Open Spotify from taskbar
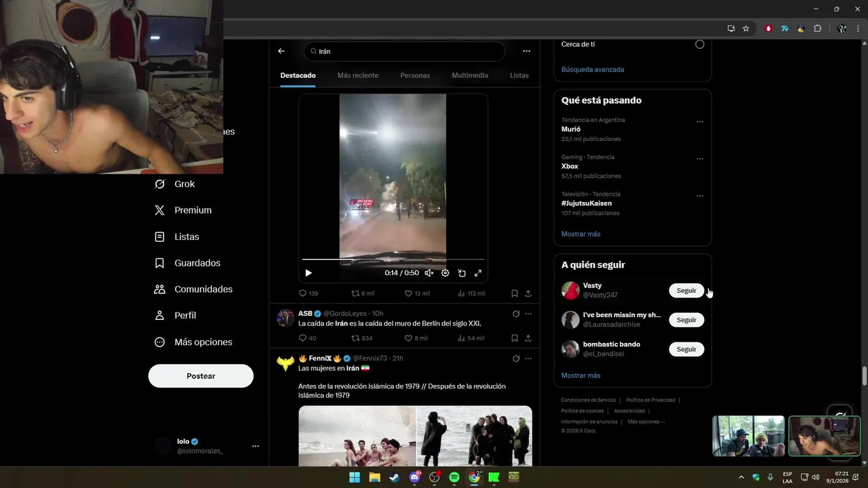 point(454,477)
